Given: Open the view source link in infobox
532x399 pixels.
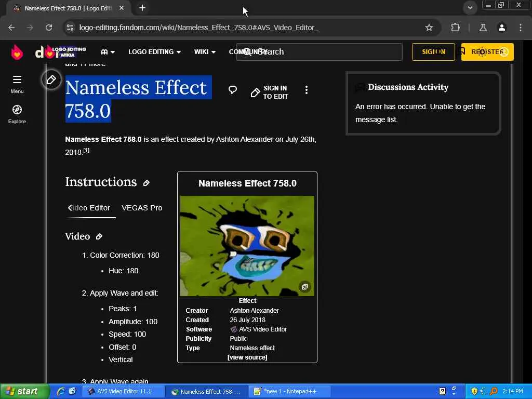Looking at the screenshot, I should coord(247,357).
